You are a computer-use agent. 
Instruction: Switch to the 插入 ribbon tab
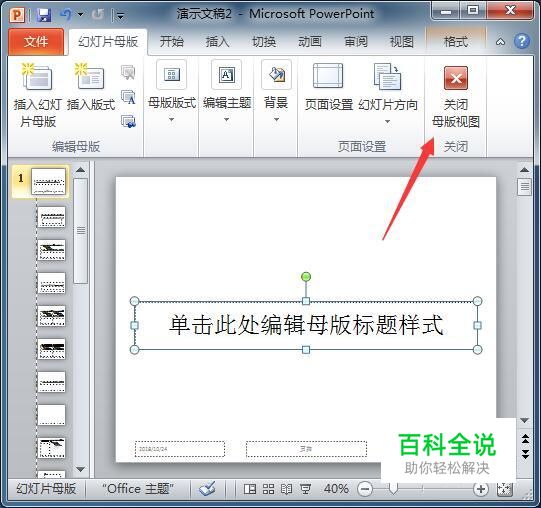pos(217,42)
